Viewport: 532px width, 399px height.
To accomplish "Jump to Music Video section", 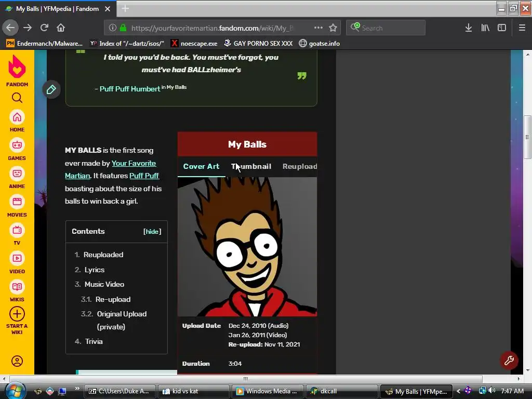I will [104, 284].
